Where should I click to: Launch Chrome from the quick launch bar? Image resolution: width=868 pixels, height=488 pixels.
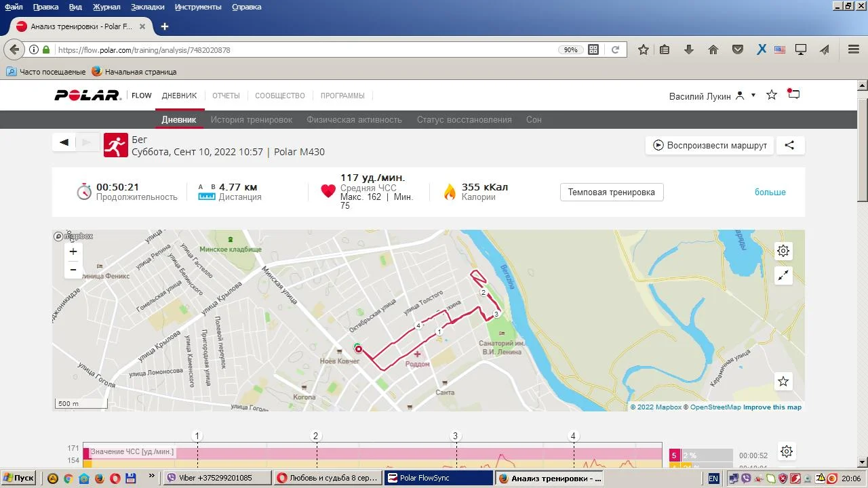click(68, 479)
